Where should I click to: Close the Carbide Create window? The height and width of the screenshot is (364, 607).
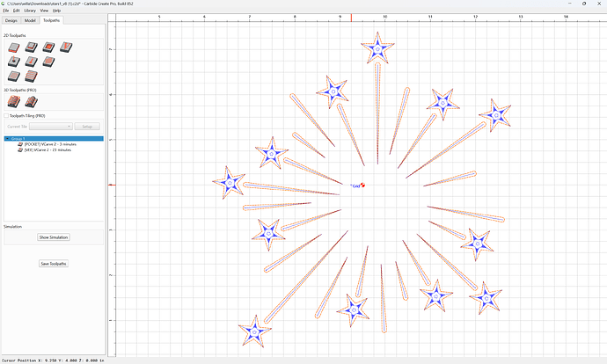tap(599, 4)
